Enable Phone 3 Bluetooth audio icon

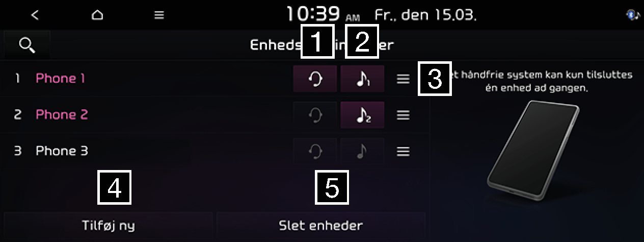(x=362, y=151)
